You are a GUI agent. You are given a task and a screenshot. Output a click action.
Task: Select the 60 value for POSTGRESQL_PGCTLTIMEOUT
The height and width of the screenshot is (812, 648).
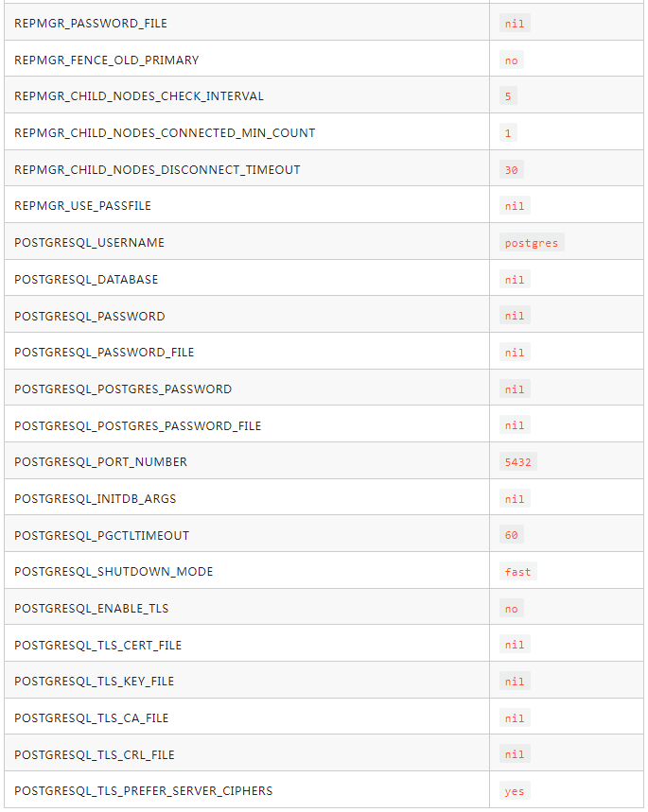pos(512,535)
